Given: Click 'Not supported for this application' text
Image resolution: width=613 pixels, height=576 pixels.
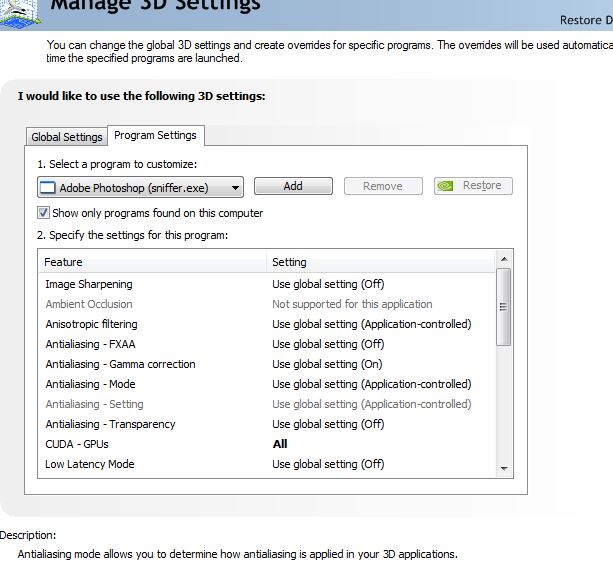Looking at the screenshot, I should coord(352,304).
